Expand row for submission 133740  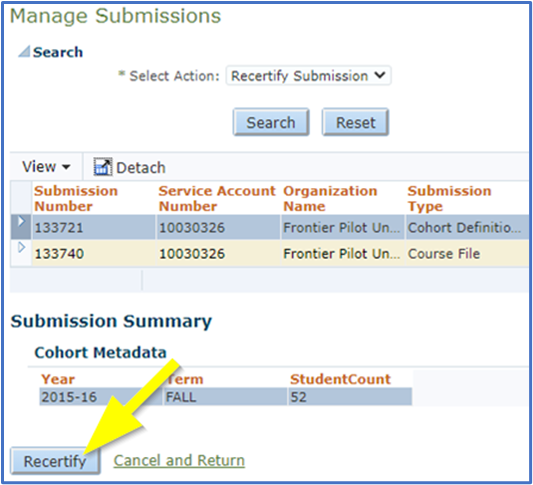tap(21, 247)
